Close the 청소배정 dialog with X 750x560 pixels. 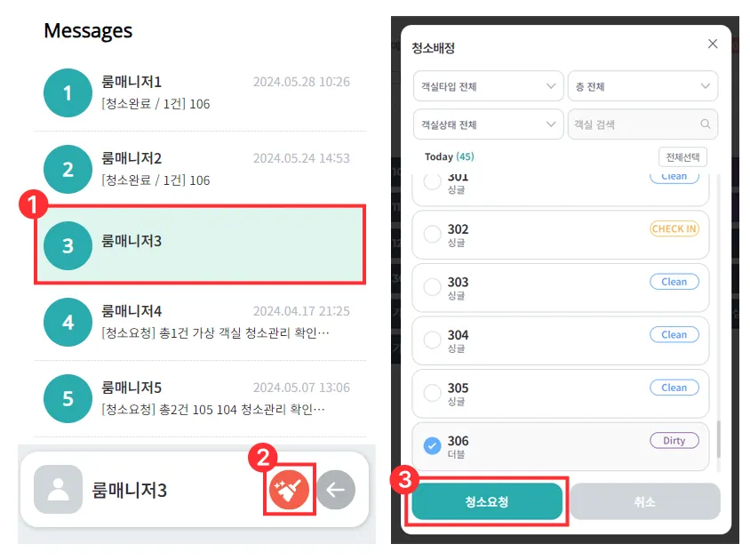click(713, 44)
